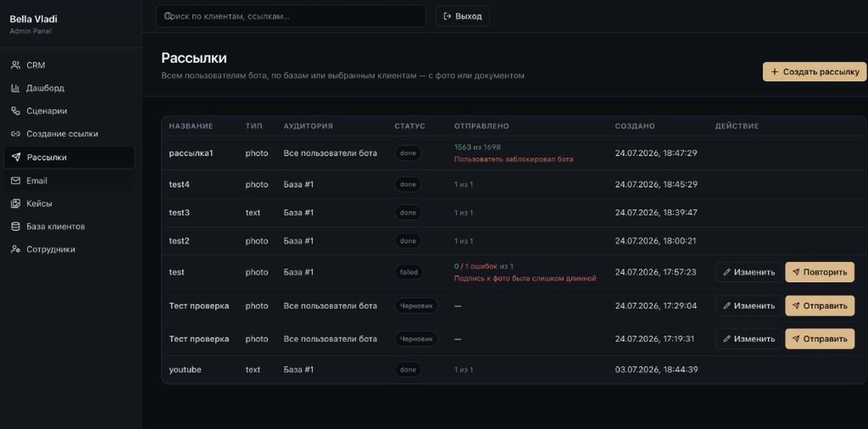This screenshot has height=429, width=868.
Task: Click the Bella Vladi title
Action: [x=33, y=19]
